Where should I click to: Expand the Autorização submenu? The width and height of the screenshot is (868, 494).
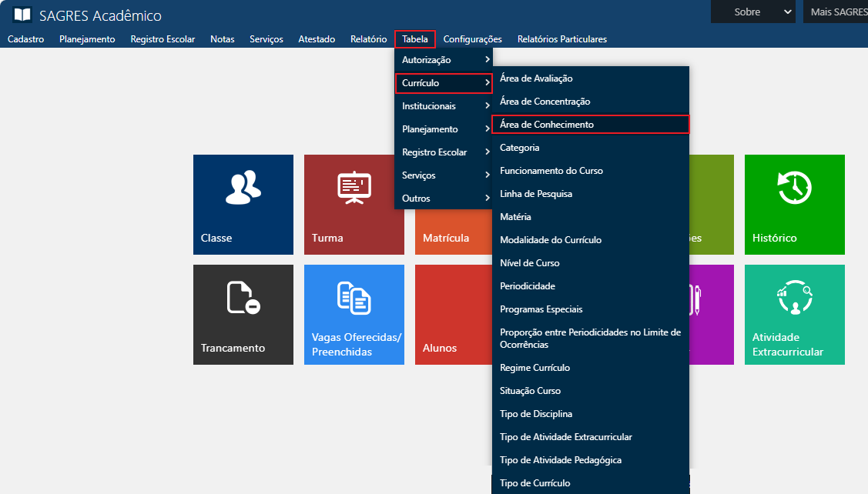(443, 60)
